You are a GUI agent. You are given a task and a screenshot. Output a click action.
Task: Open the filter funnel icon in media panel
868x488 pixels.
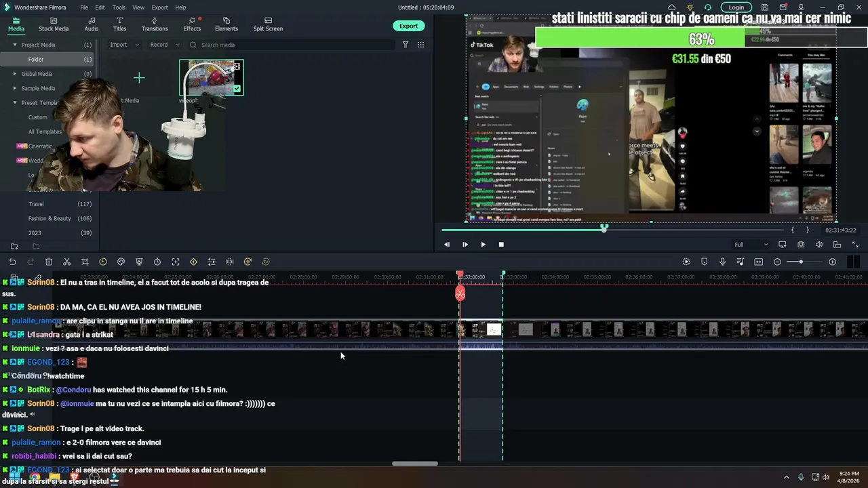[406, 45]
